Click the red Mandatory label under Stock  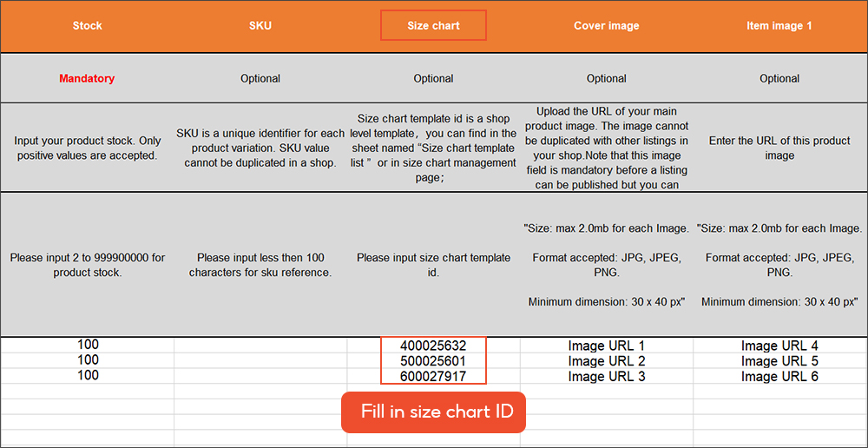click(87, 79)
